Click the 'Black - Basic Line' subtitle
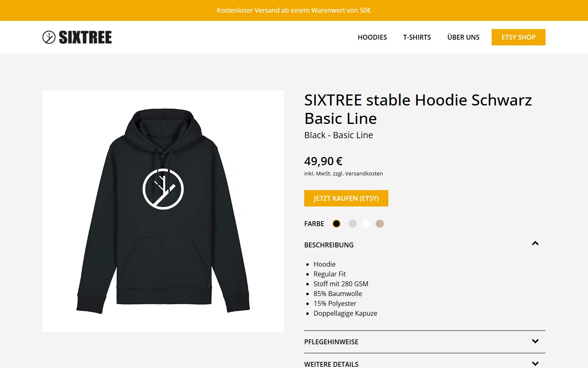Viewport: 588px width, 368px height. click(339, 135)
